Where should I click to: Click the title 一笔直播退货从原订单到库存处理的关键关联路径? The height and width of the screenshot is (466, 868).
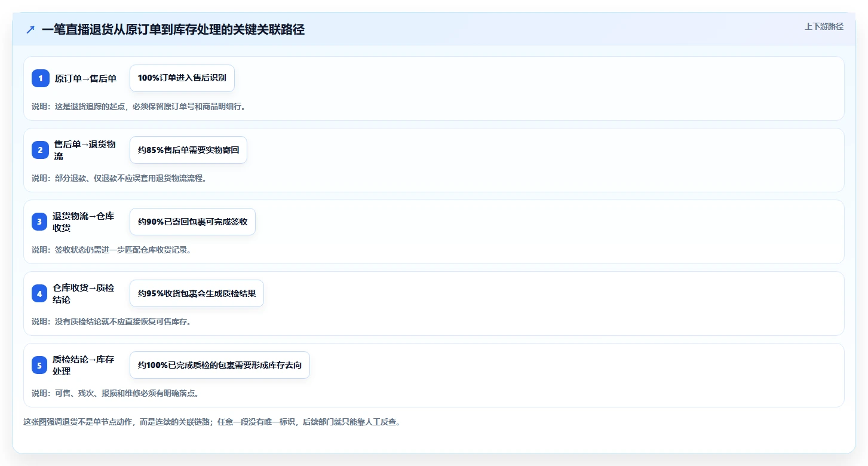tap(173, 29)
